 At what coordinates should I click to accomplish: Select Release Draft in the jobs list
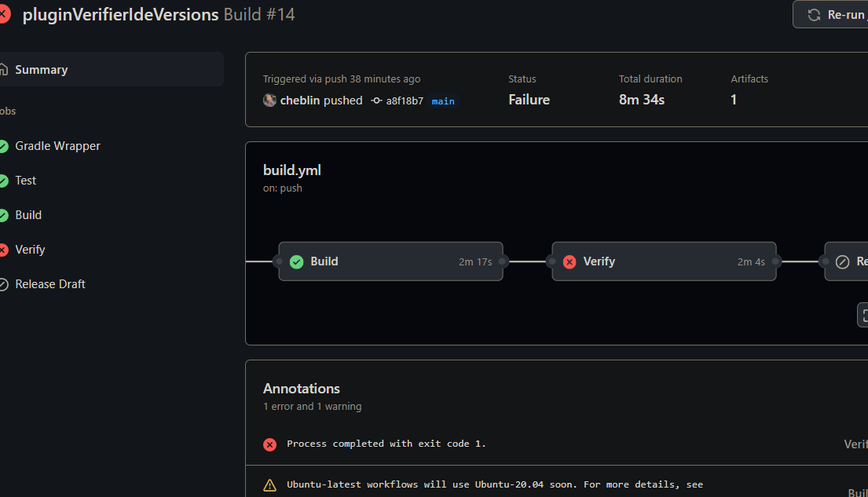(50, 283)
